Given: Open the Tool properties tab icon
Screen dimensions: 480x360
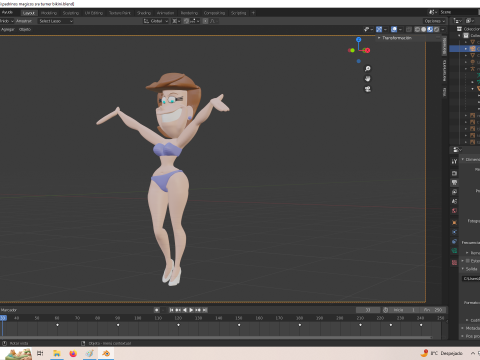Looking at the screenshot, I should [x=454, y=162].
